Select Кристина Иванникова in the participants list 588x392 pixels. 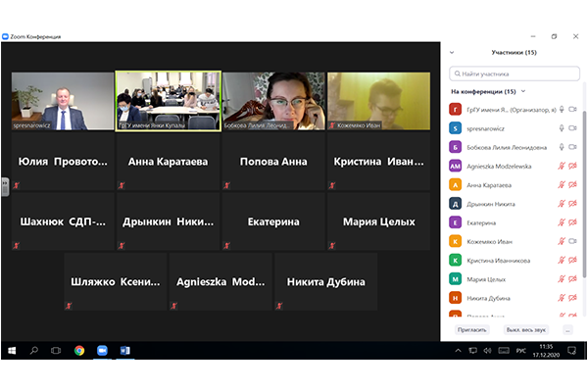tap(499, 261)
